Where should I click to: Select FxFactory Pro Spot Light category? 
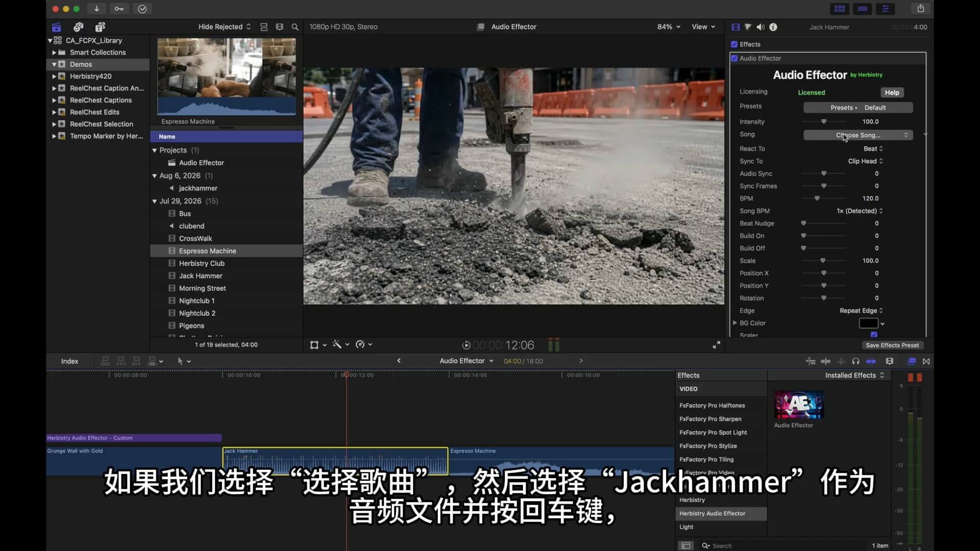[x=713, y=433]
